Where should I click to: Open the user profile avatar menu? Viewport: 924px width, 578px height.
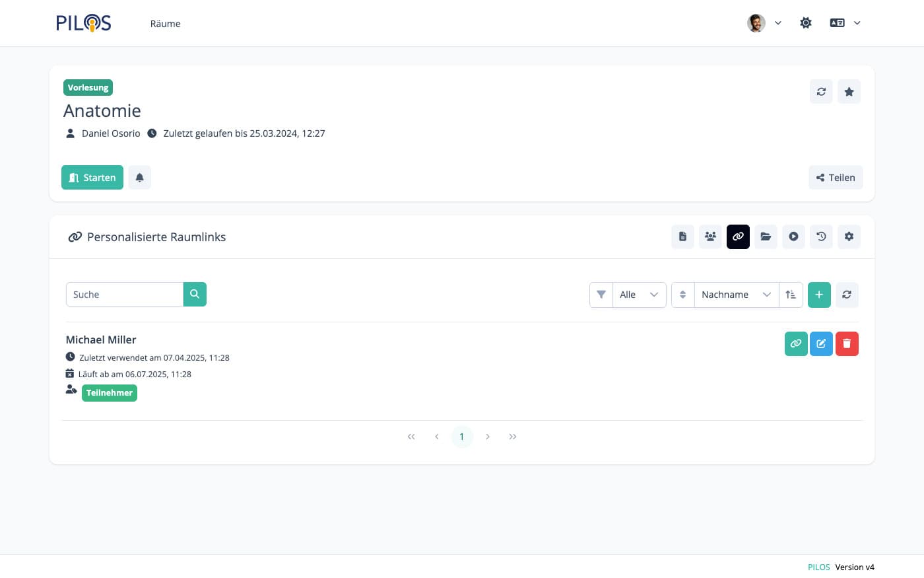(x=764, y=23)
